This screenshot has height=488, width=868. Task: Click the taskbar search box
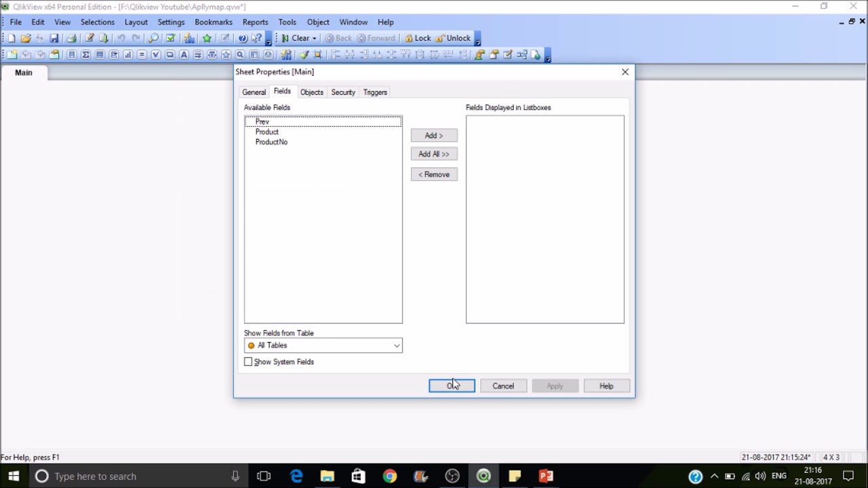tap(139, 476)
